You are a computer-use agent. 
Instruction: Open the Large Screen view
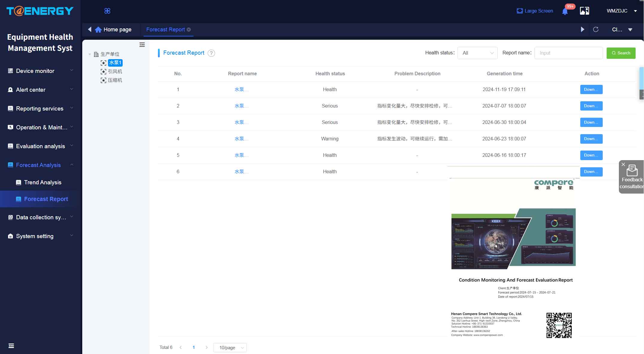[x=535, y=11]
